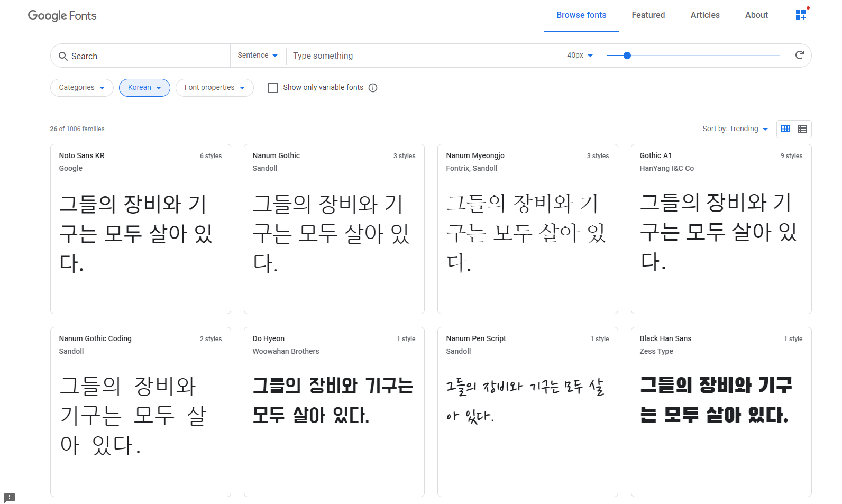Click the Fontrix, Sandoll designer text

(471, 168)
